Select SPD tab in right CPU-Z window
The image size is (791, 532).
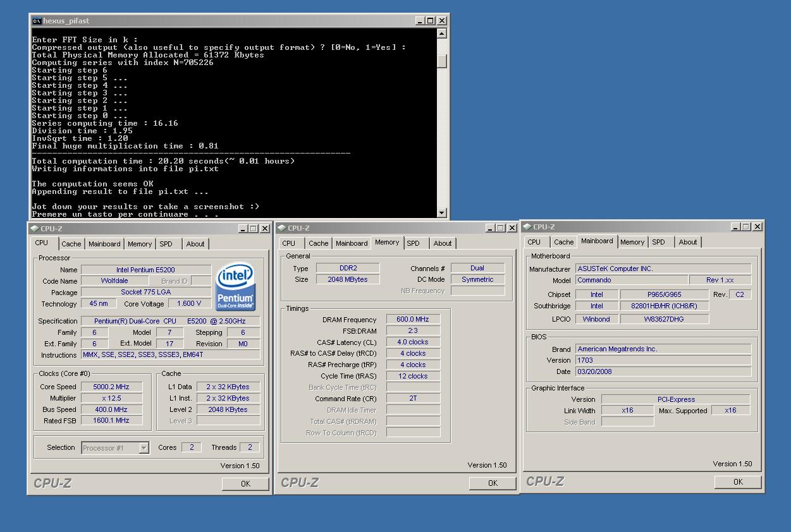tap(658, 242)
